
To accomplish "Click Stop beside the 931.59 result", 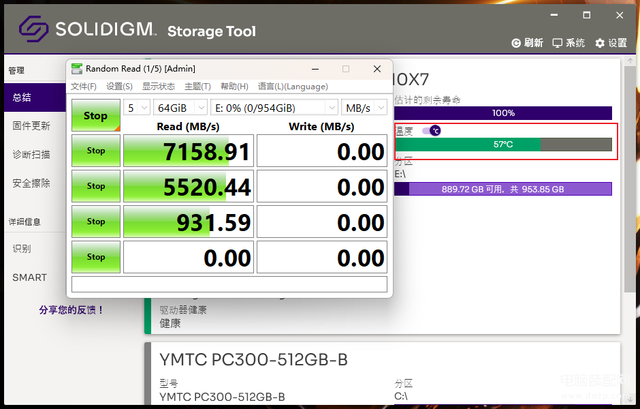I will coord(96,222).
